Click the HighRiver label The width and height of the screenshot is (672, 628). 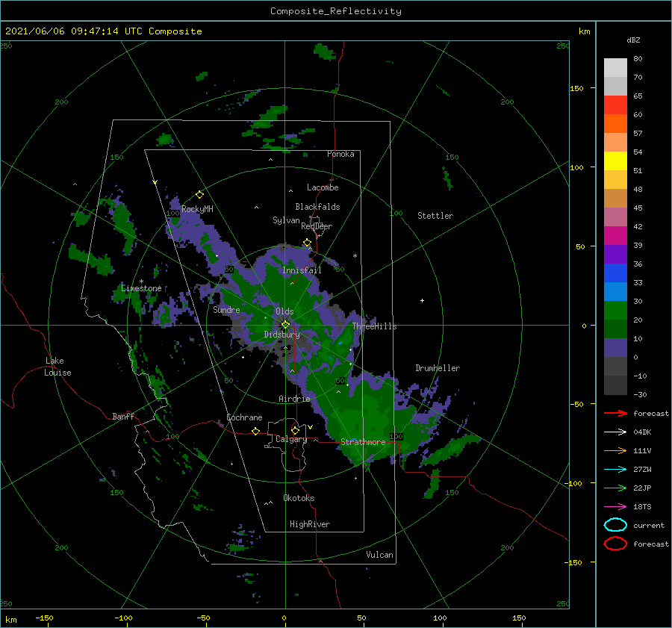310,524
